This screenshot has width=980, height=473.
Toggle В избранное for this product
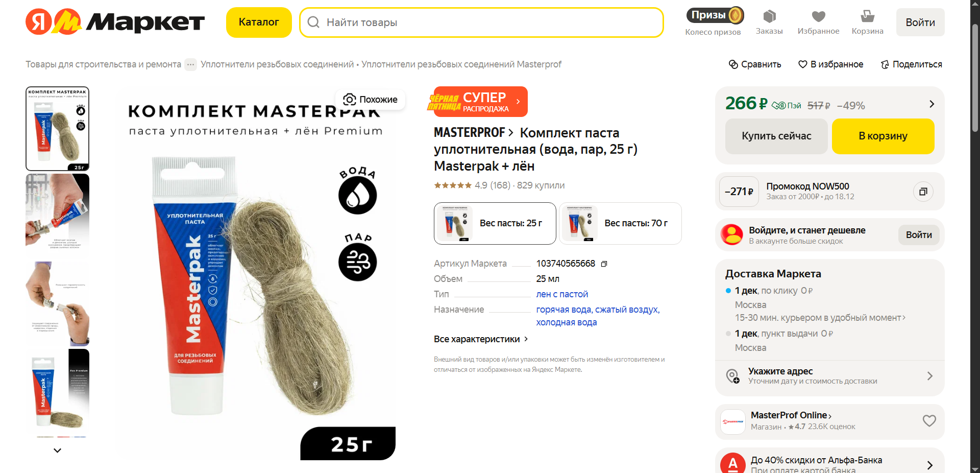tap(830, 64)
